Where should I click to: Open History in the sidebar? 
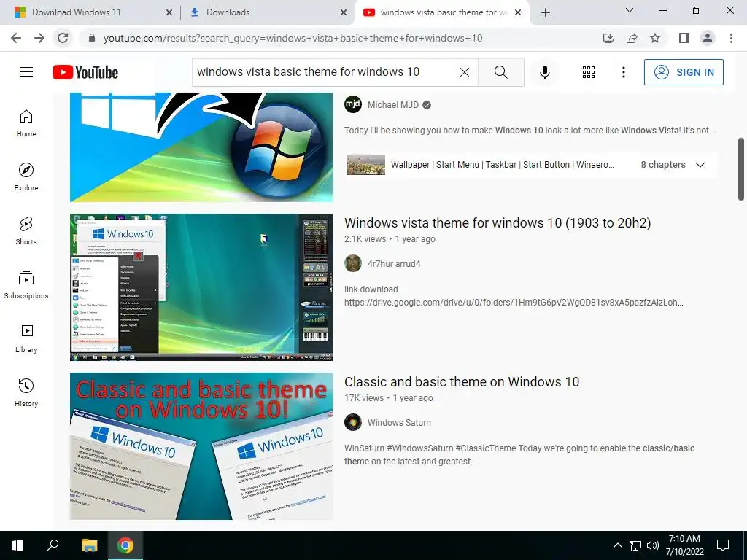pyautogui.click(x=26, y=393)
